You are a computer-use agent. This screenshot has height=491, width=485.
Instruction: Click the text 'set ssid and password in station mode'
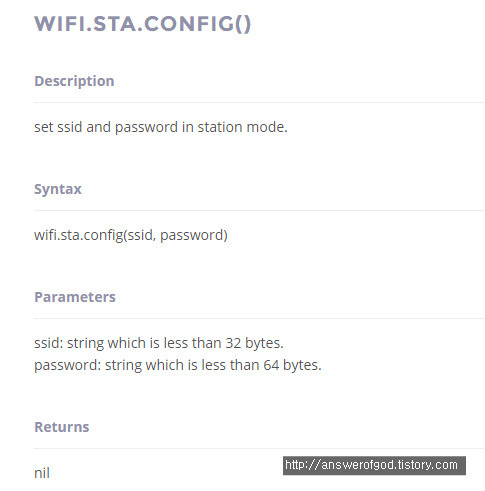(161, 127)
